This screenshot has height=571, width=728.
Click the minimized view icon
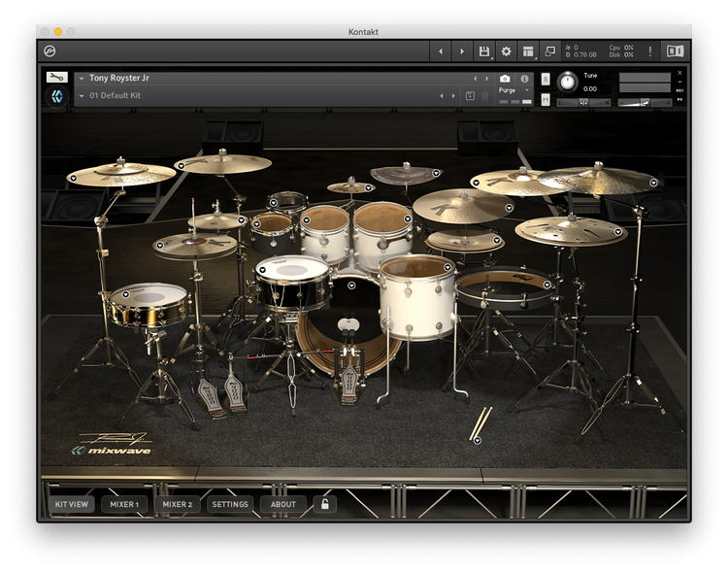pyautogui.click(x=550, y=51)
